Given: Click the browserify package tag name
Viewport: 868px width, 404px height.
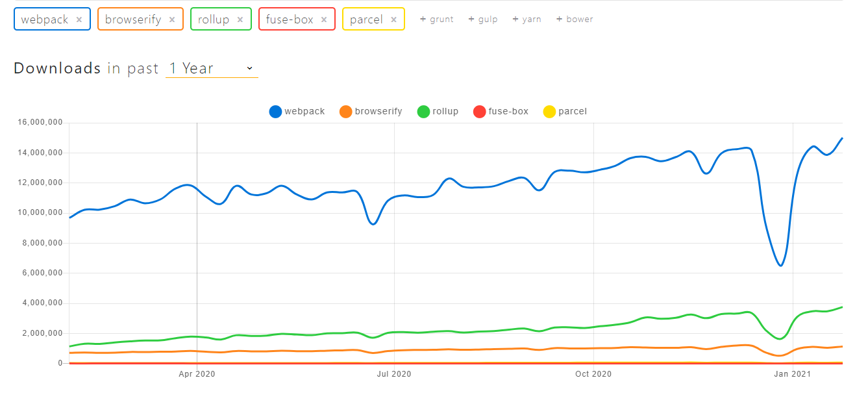Looking at the screenshot, I should coord(133,19).
